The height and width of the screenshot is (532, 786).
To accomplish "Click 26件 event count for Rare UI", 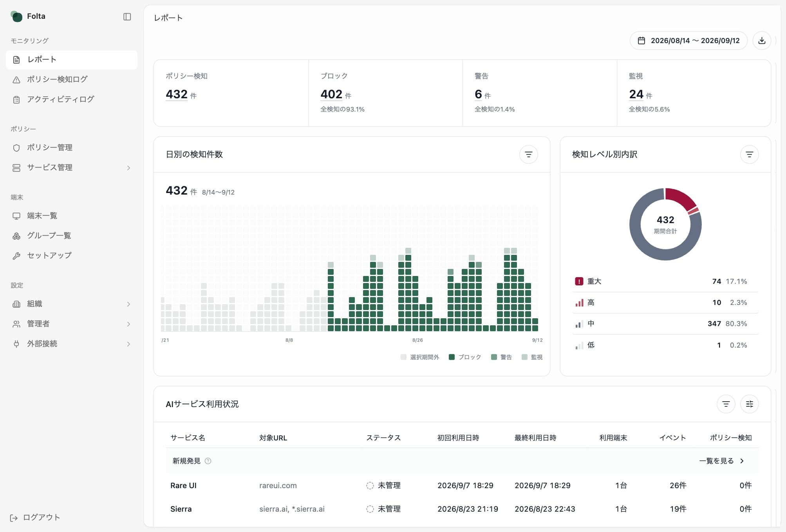I will point(678,486).
